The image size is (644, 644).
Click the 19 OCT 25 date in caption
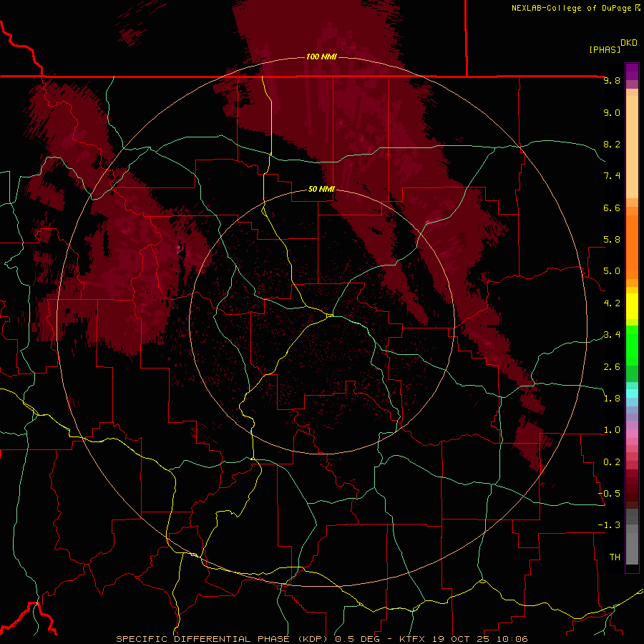460,639
